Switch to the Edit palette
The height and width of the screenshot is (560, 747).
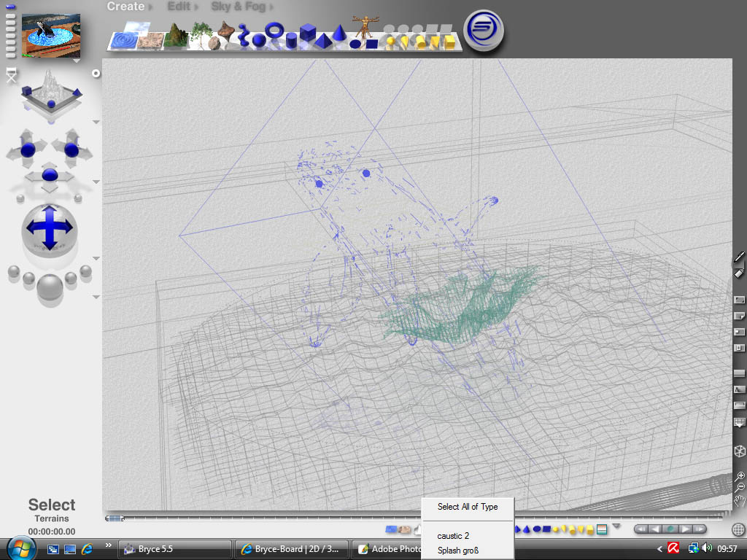pyautogui.click(x=179, y=7)
